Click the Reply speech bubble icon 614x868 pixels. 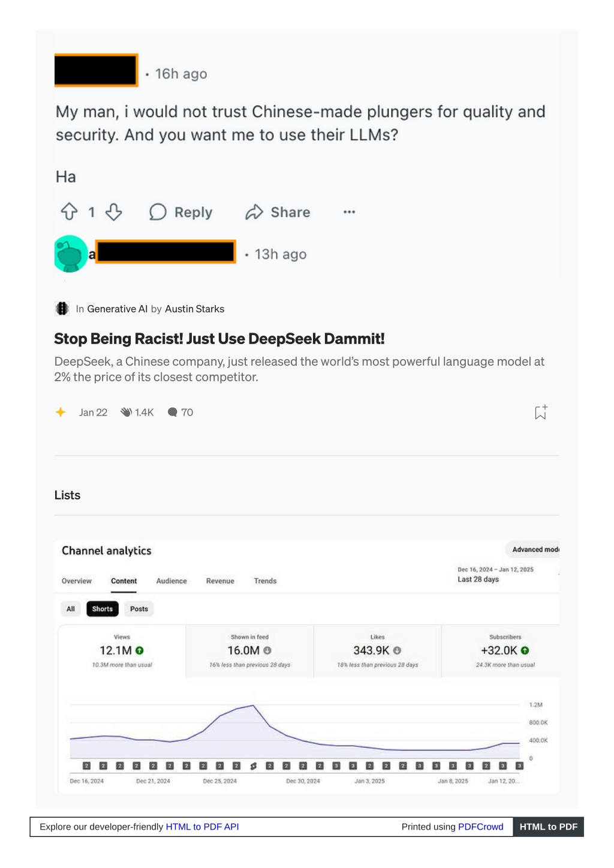[x=158, y=212]
